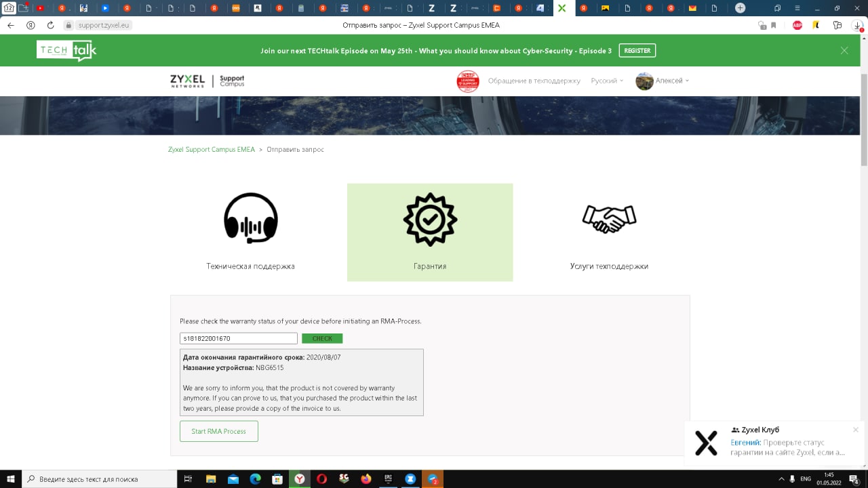Click the Start RMA Process button
The width and height of the screenshot is (868, 488).
tap(218, 431)
